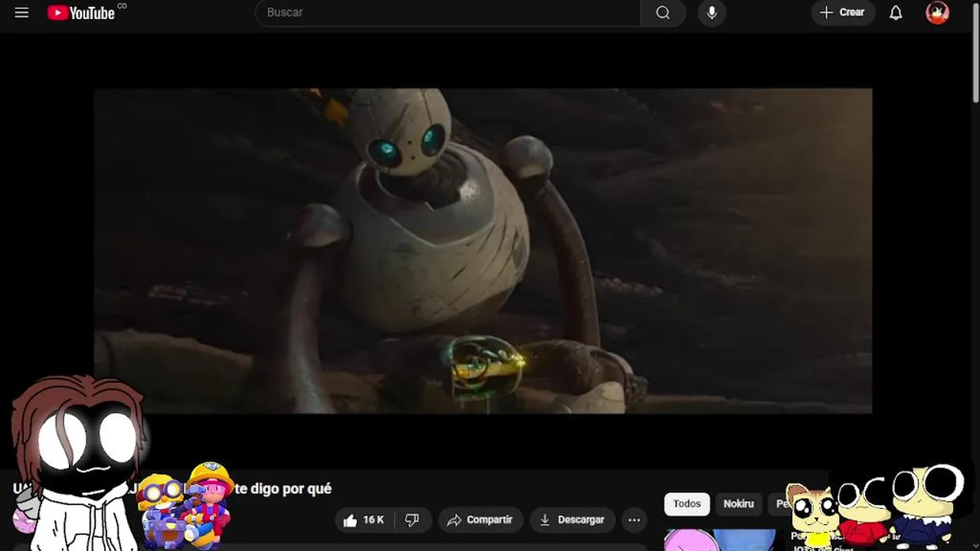
Task: Open the three-dot more actions menu
Action: click(x=634, y=520)
